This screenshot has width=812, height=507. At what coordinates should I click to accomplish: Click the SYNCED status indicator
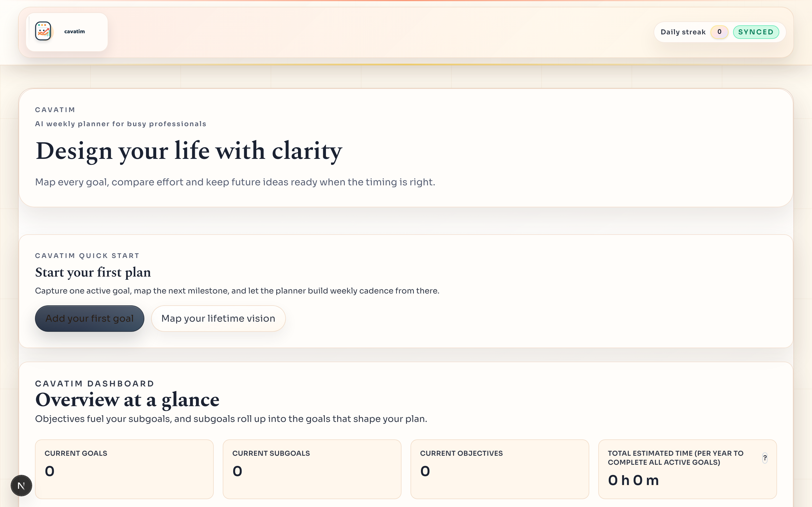pyautogui.click(x=756, y=32)
